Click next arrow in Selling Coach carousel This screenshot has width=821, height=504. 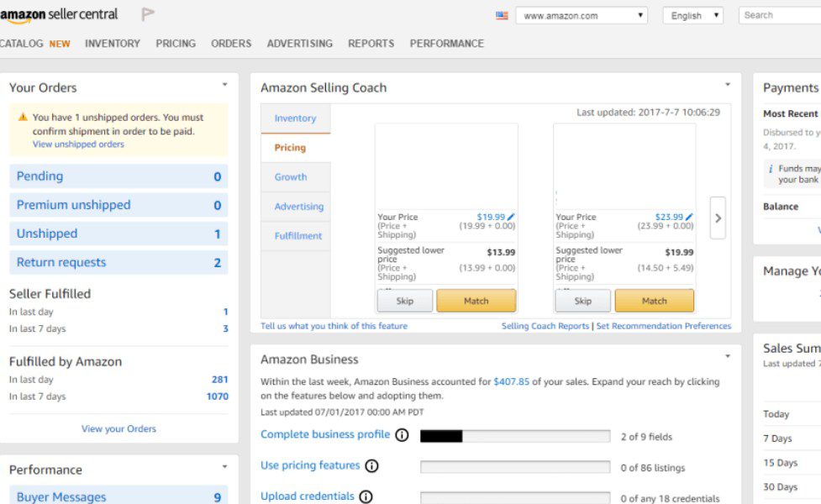718,218
